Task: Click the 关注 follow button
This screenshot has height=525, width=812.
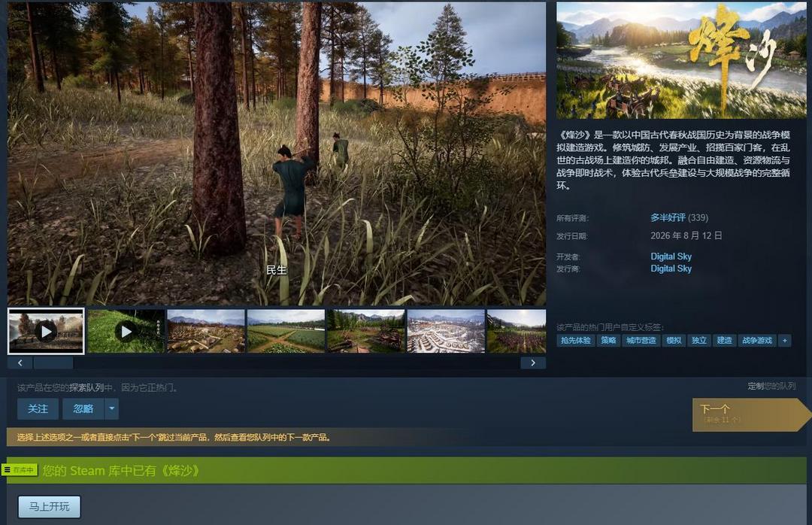Action: [x=38, y=409]
